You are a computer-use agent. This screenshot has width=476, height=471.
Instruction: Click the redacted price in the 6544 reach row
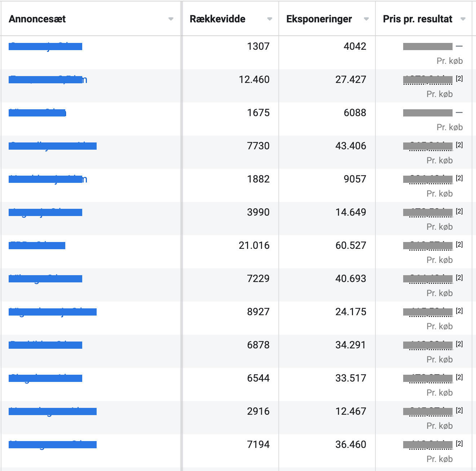tap(428, 378)
